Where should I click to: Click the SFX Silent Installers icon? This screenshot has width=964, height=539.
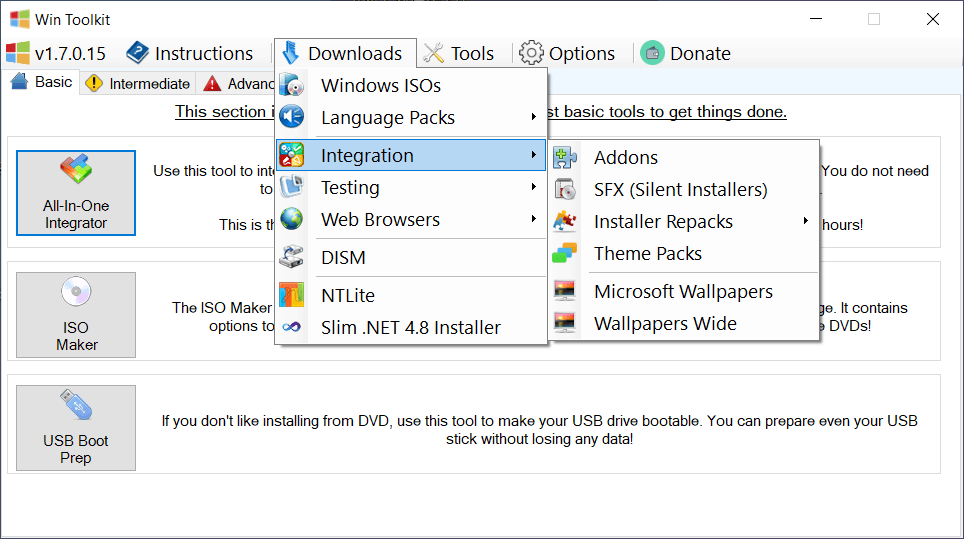point(564,189)
